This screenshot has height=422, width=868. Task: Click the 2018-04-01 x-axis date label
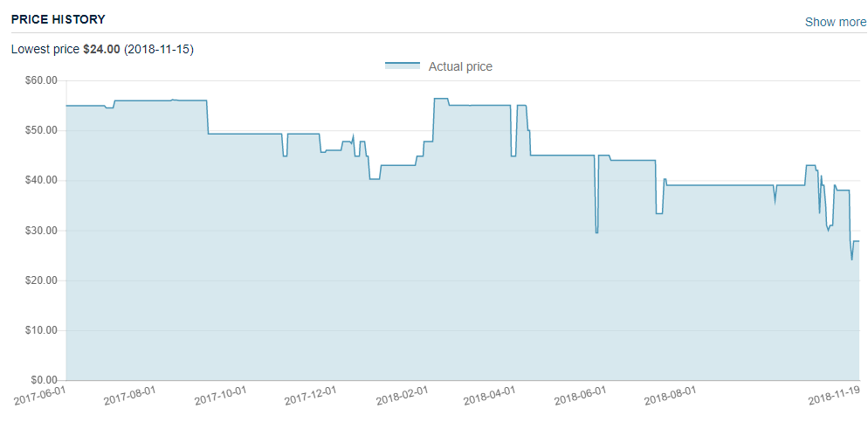point(489,396)
